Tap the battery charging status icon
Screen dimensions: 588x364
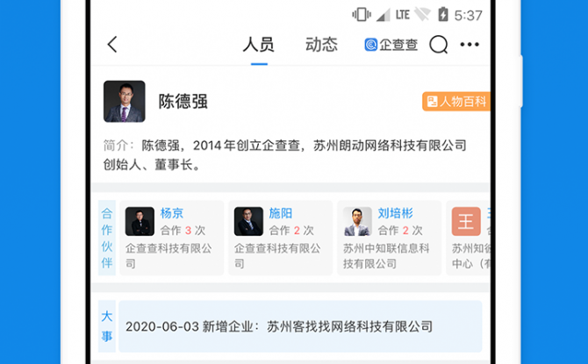(443, 15)
